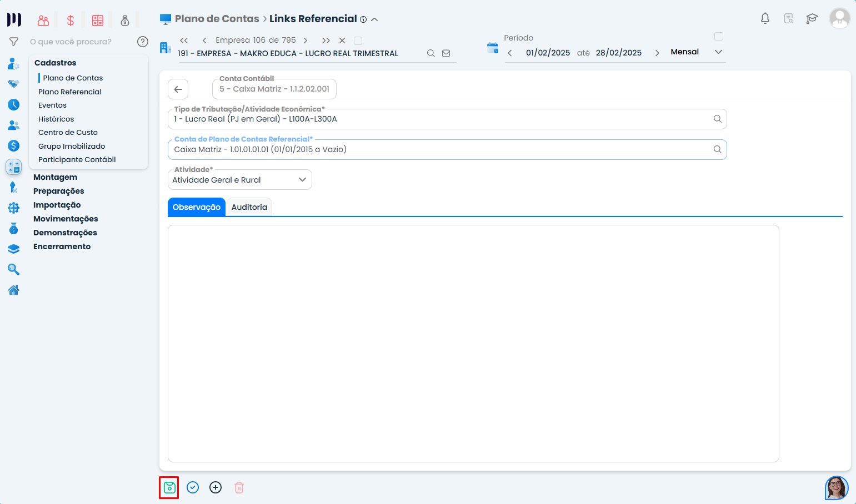Open the Centro de Custo menu item
This screenshot has width=856, height=504.
point(68,132)
